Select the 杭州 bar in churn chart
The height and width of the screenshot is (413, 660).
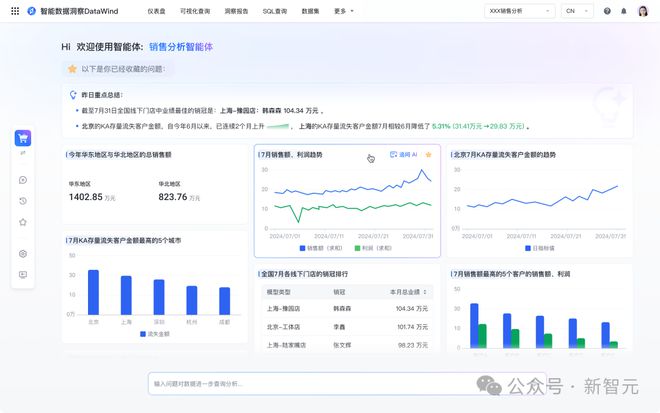(192, 300)
